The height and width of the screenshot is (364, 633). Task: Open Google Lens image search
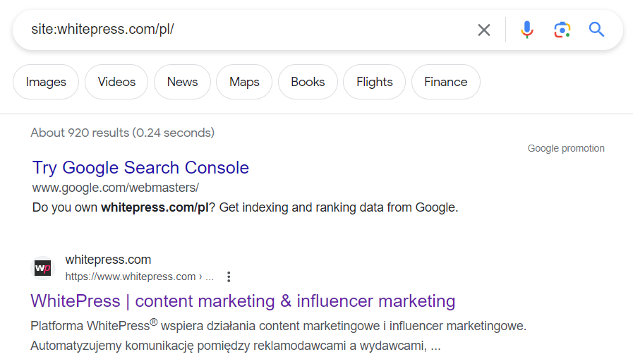(562, 30)
